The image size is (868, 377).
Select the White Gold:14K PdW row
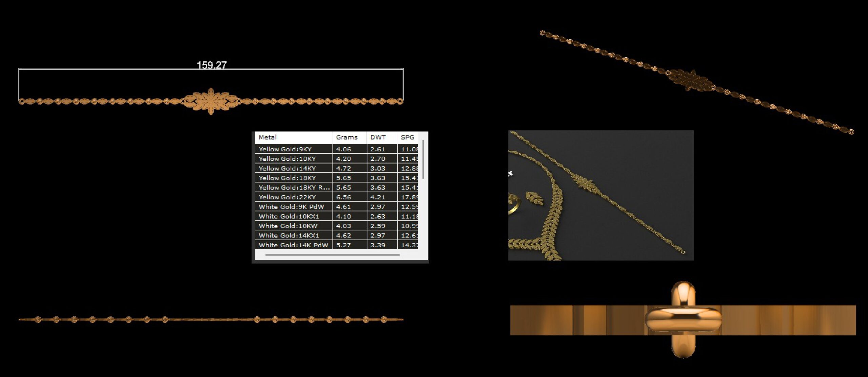click(x=293, y=245)
